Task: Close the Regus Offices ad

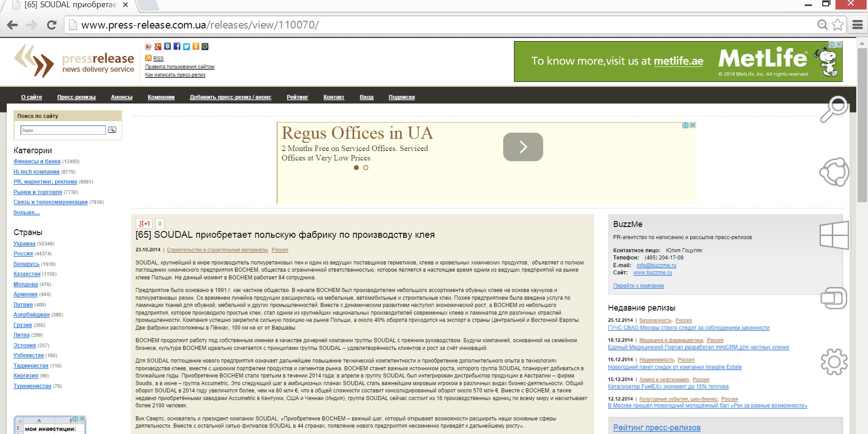Action: click(x=693, y=125)
